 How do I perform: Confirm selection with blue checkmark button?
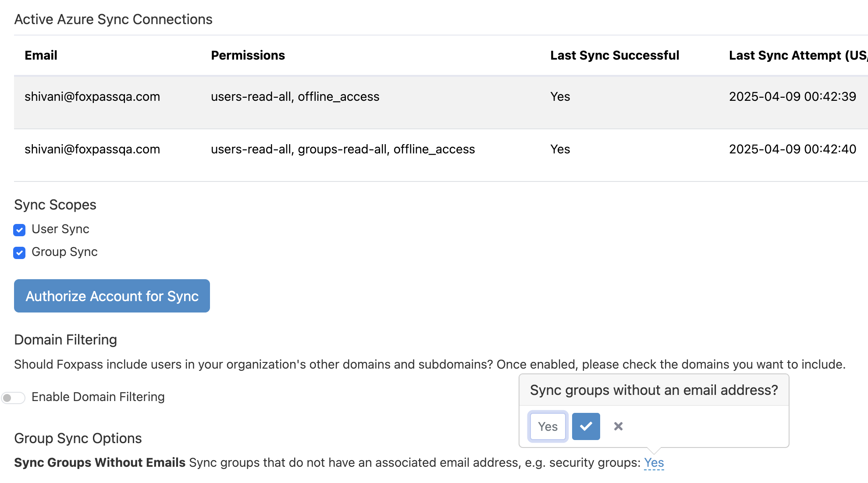click(x=586, y=426)
